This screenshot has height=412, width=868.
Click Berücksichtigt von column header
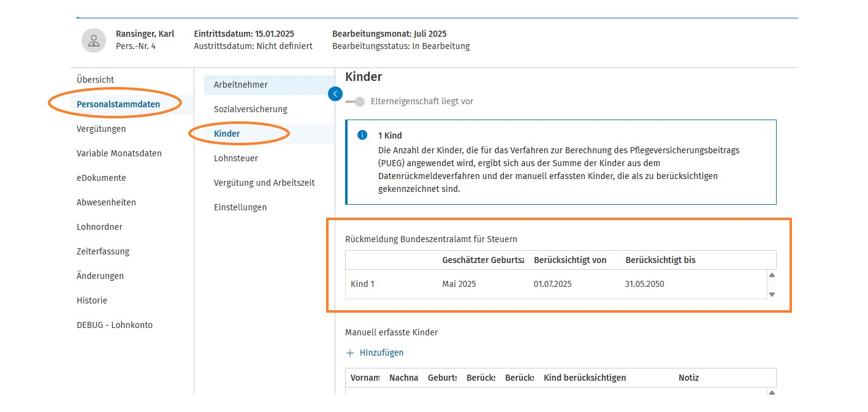(x=570, y=260)
